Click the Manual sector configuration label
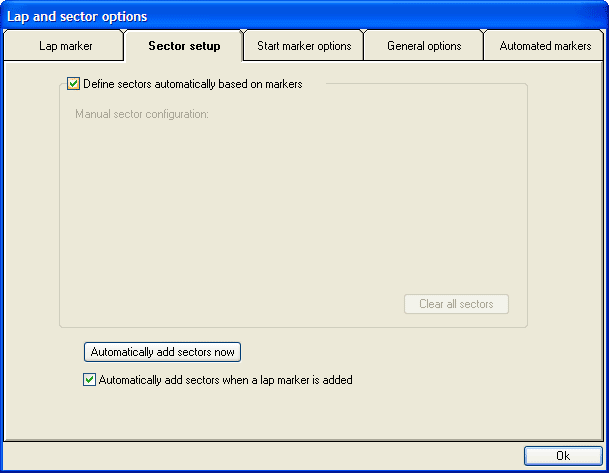The width and height of the screenshot is (609, 473). pyautogui.click(x=141, y=114)
